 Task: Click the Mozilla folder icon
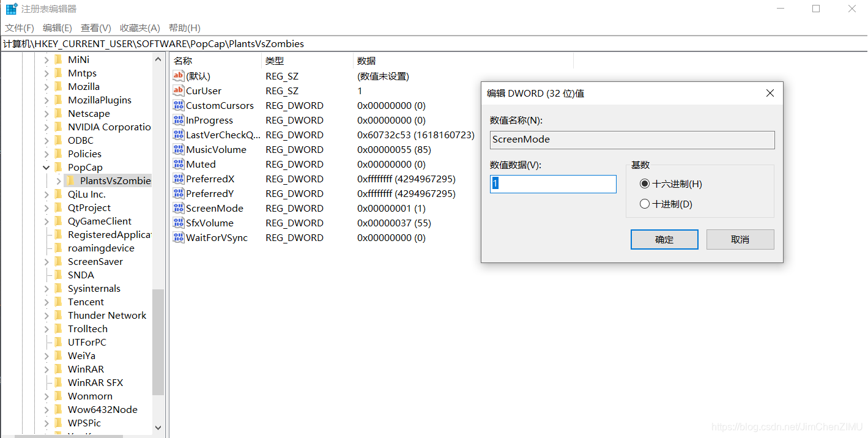(59, 86)
